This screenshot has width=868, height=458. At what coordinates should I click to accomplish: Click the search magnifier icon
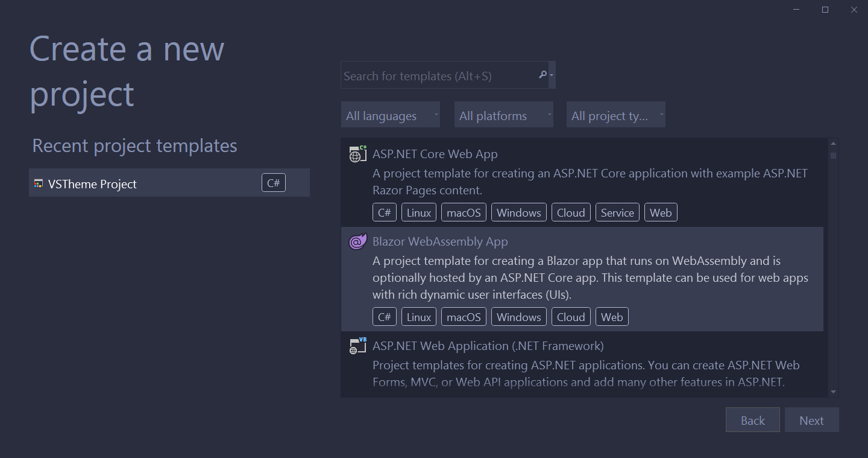pyautogui.click(x=542, y=75)
